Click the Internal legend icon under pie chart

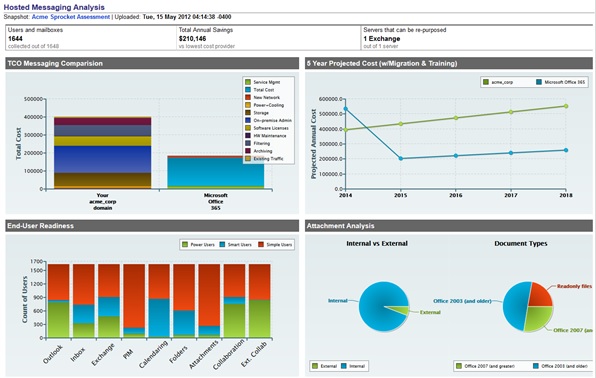(344, 366)
